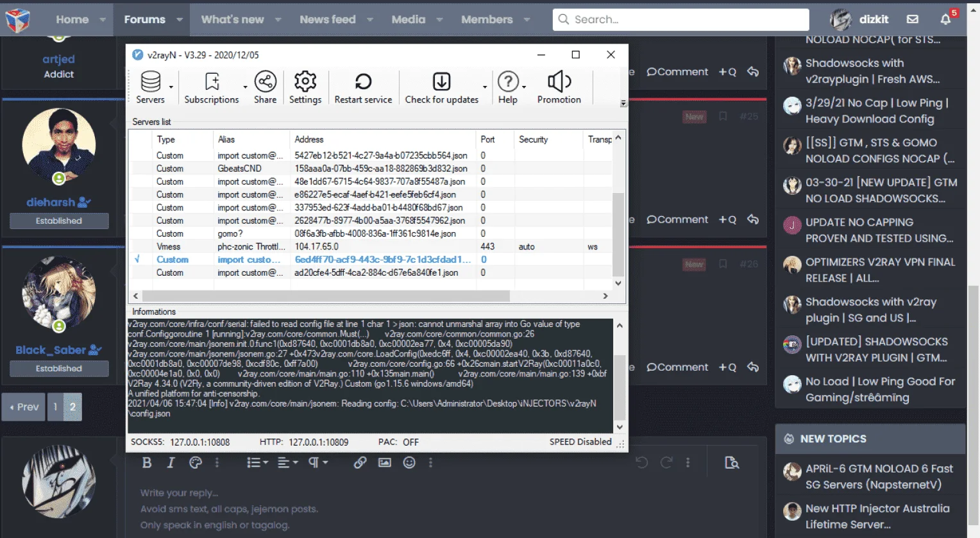Insert an image in the reply editor
This screenshot has height=538, width=980.
(385, 463)
